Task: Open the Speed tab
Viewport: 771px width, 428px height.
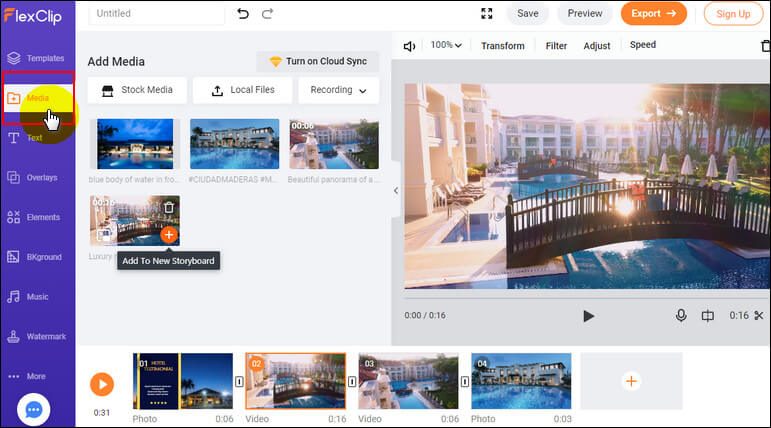Action: point(643,45)
